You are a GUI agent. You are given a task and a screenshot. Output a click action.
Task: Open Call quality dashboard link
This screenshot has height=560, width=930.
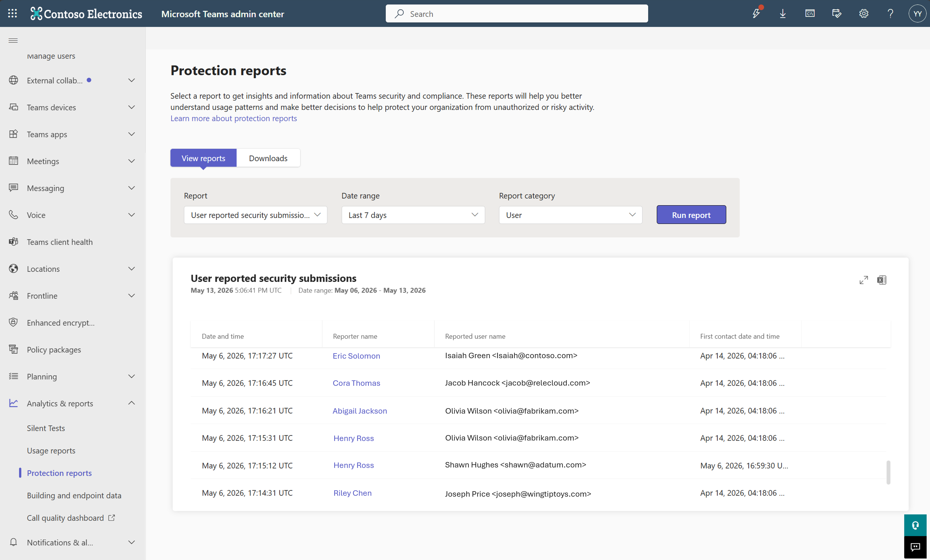(x=71, y=518)
